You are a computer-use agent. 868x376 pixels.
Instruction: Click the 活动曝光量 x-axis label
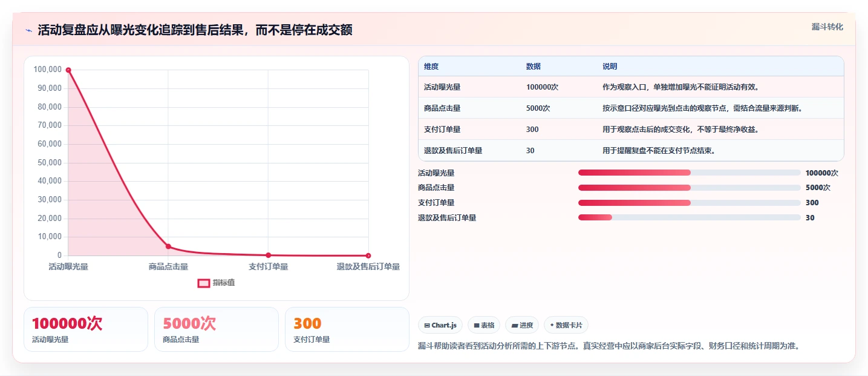68,267
